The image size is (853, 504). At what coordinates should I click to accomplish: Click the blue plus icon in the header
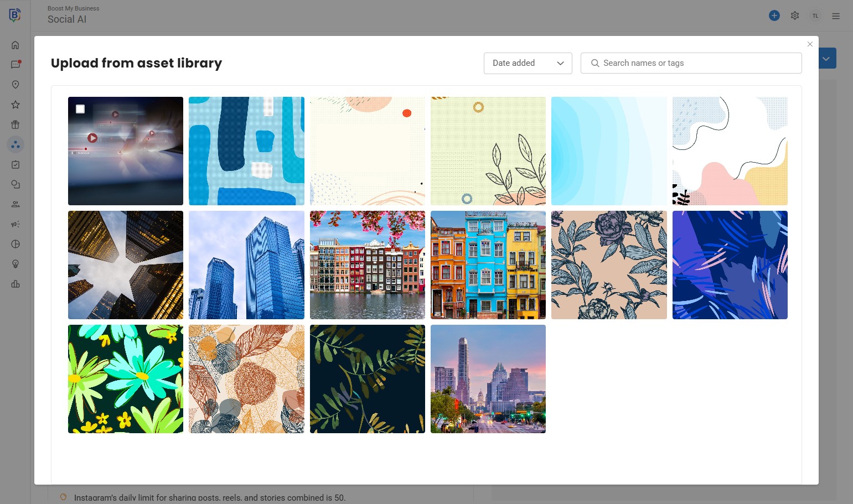pyautogui.click(x=774, y=15)
